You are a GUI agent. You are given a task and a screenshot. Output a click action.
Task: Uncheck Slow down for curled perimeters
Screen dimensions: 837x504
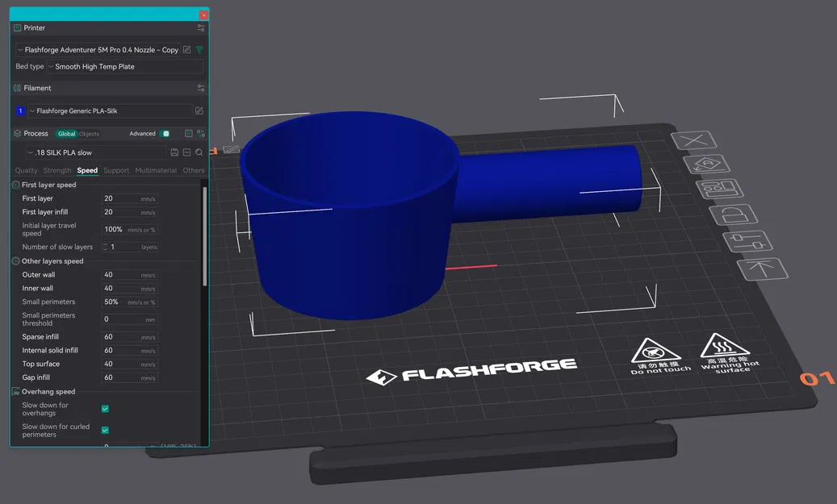104,430
